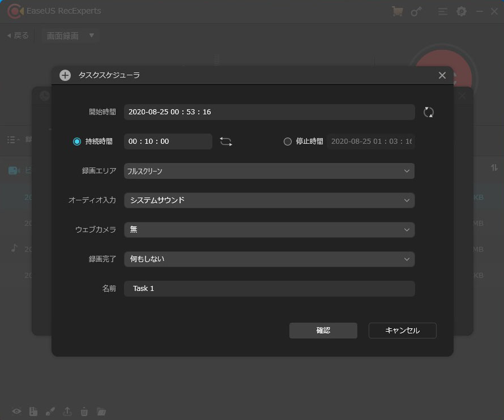Close the タスクスケジューラ dialog

coord(442,75)
